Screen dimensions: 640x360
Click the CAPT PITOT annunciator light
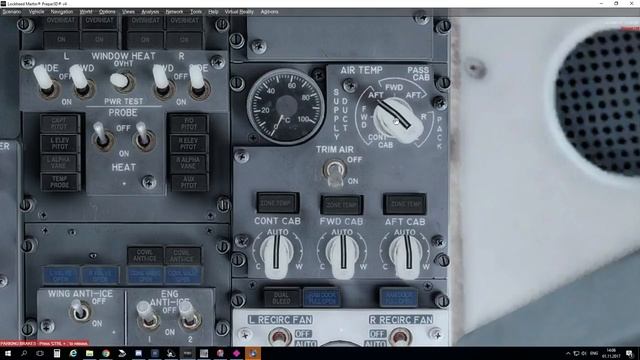pos(60,124)
